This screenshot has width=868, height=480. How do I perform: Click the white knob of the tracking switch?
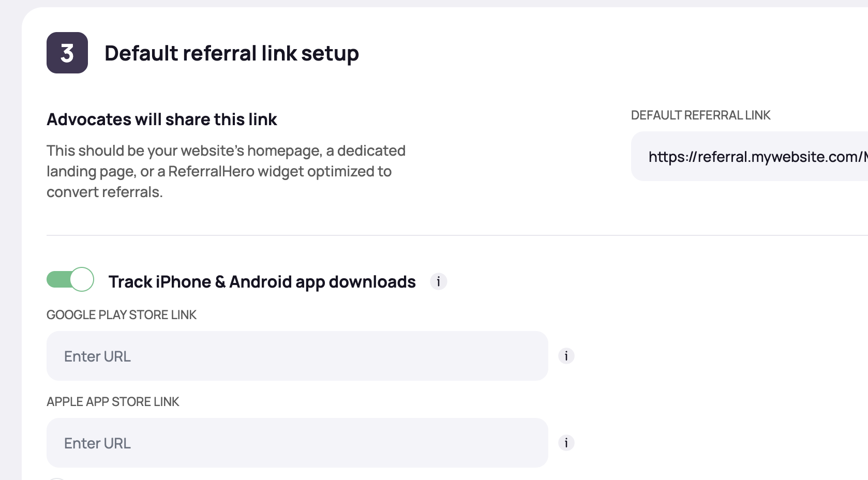pos(82,279)
